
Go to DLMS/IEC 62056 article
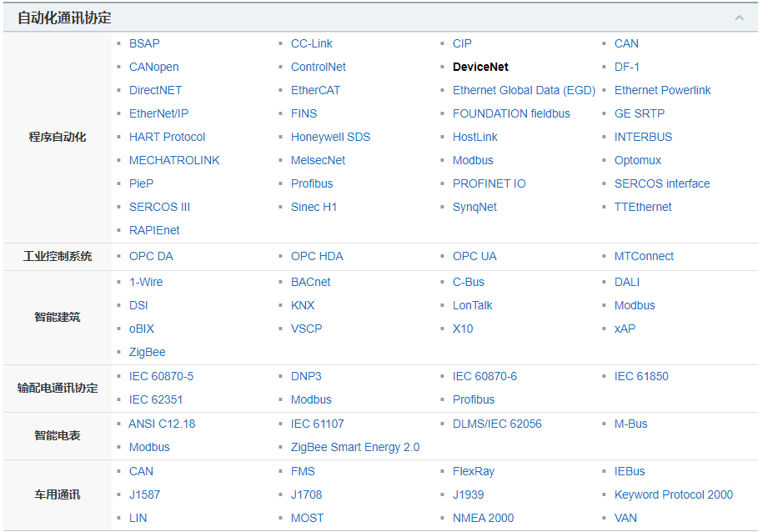(x=497, y=424)
